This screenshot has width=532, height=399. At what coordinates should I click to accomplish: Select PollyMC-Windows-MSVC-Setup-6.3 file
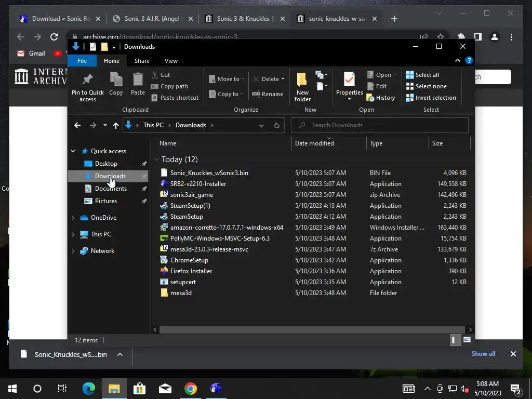point(220,238)
